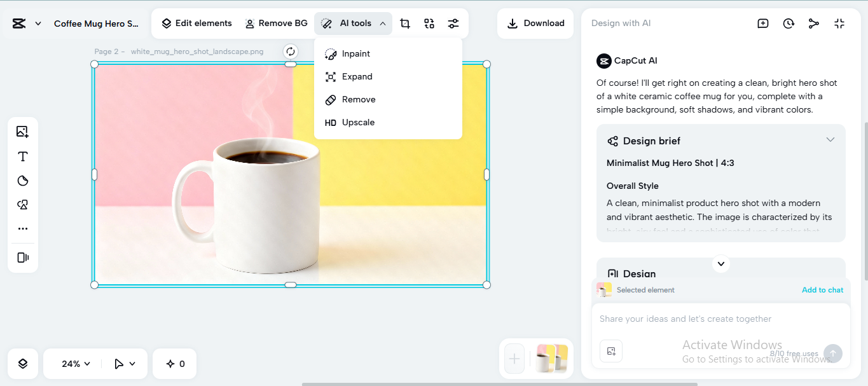The image size is (868, 386).
Task: Click the 8/10 free uses label
Action: point(794,354)
